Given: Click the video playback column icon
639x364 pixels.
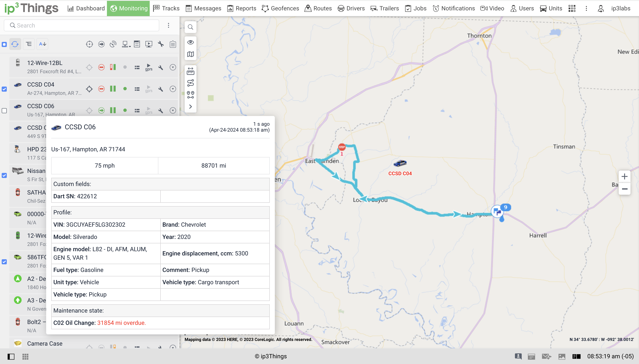Looking at the screenshot, I should pos(149,44).
